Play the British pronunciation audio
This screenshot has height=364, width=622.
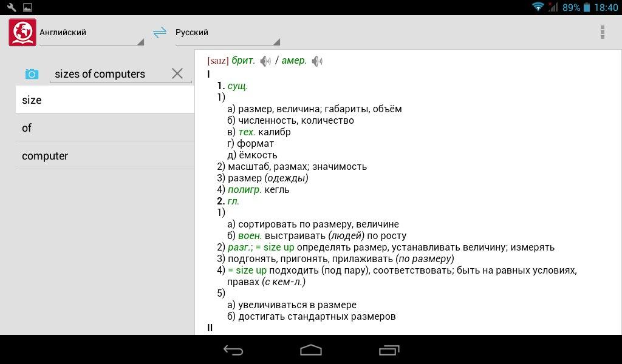pyautogui.click(x=265, y=61)
